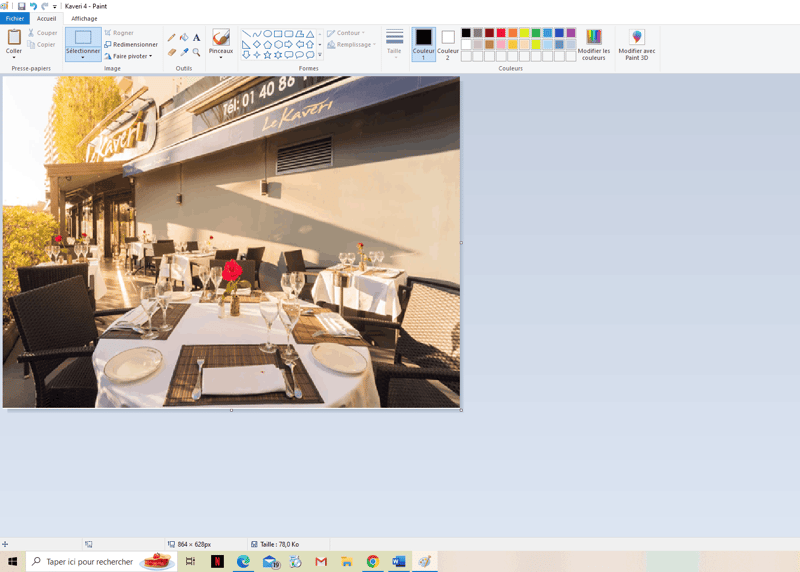Pick the Eraser tool
800x572 pixels.
click(172, 52)
